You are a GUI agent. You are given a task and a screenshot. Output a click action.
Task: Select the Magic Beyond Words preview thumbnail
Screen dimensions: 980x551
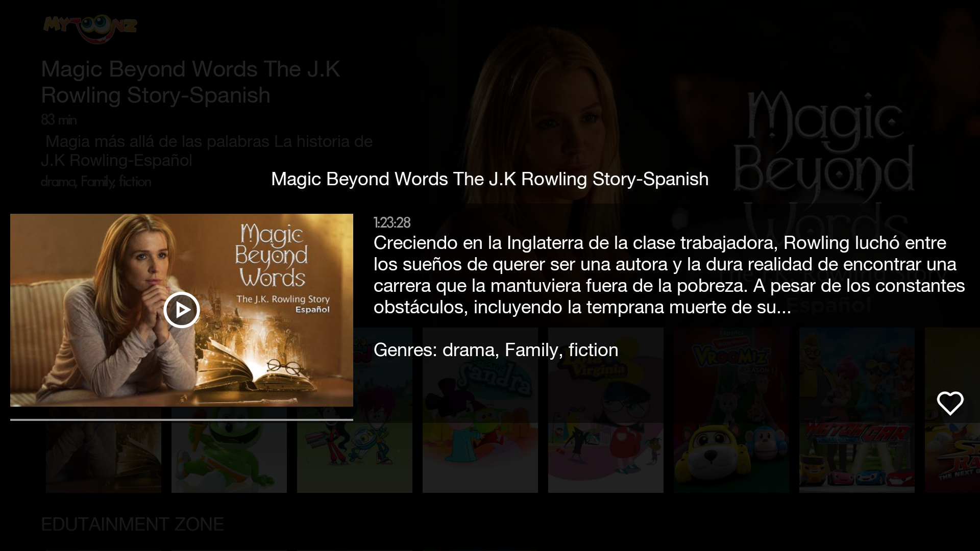pos(181,310)
